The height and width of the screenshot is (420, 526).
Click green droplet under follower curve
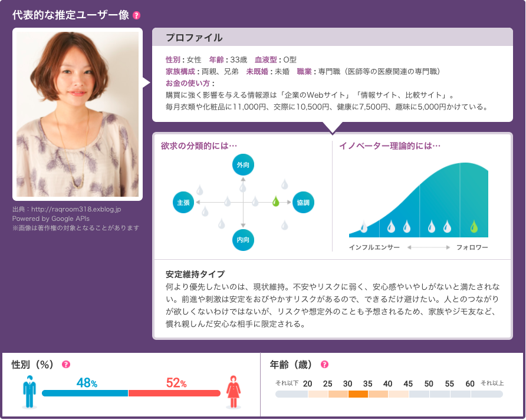pos(474,227)
